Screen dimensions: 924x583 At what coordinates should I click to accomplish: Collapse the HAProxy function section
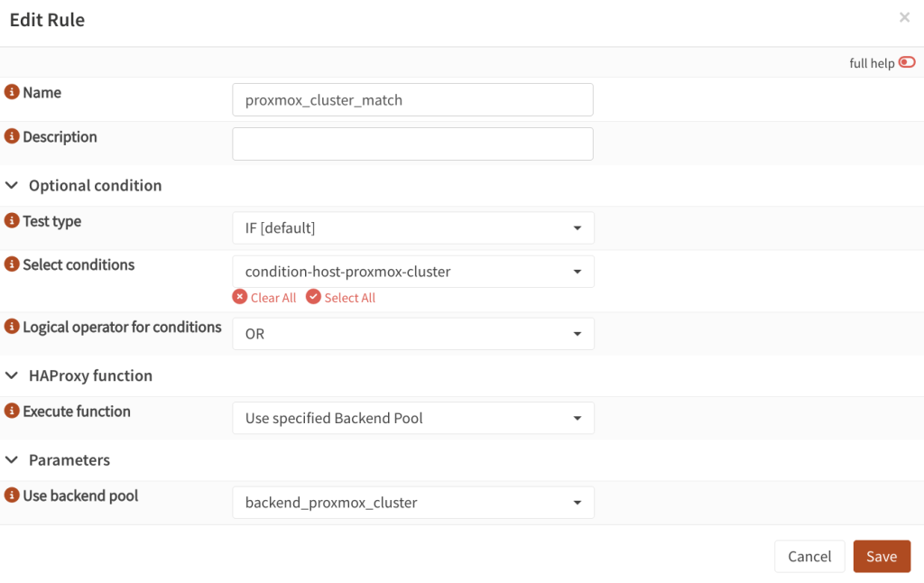tap(12, 375)
